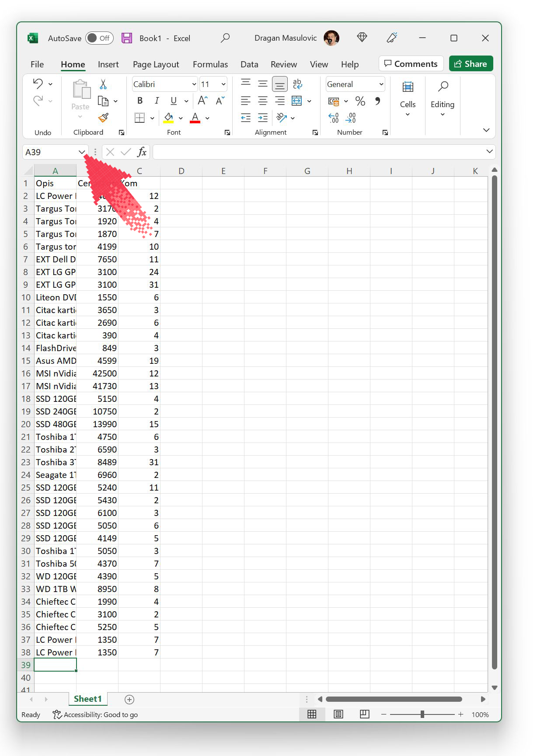Screen dimensions: 537x756
Task: Toggle Merge & Center button
Action: tap(297, 101)
